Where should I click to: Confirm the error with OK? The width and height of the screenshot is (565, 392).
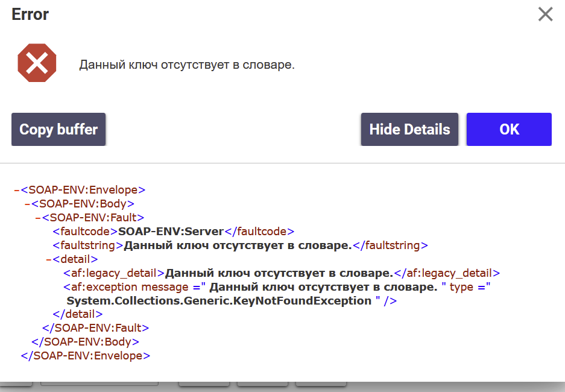[509, 129]
